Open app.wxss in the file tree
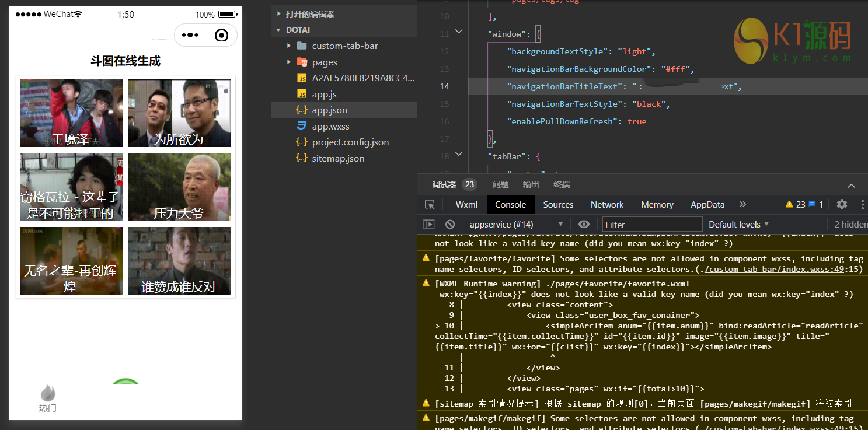868x430 pixels. click(x=330, y=126)
